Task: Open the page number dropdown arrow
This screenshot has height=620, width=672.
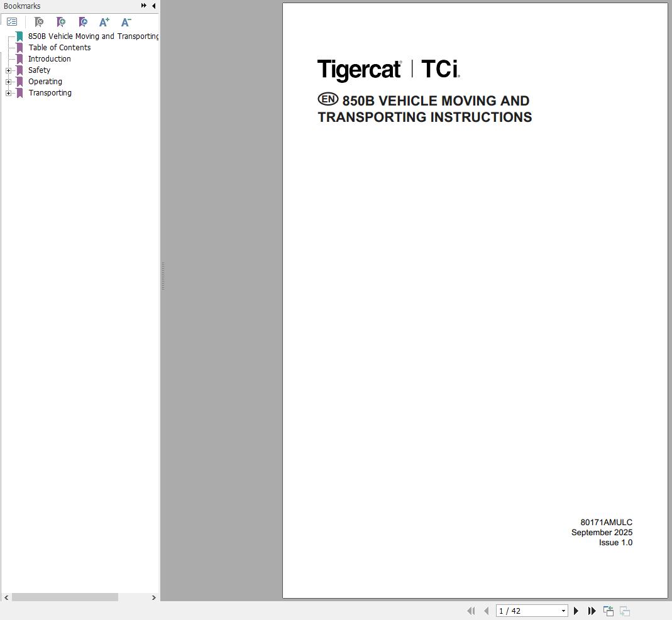Action: coord(561,611)
